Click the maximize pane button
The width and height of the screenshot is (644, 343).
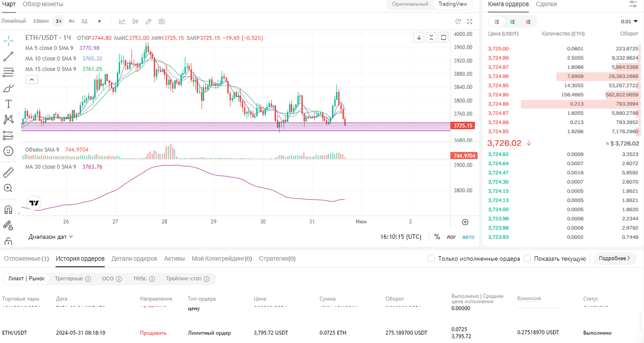(x=443, y=37)
